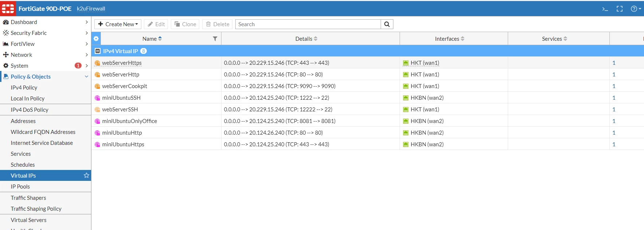Expand the Security Fabric menu
The width and height of the screenshot is (644, 230).
tap(46, 33)
